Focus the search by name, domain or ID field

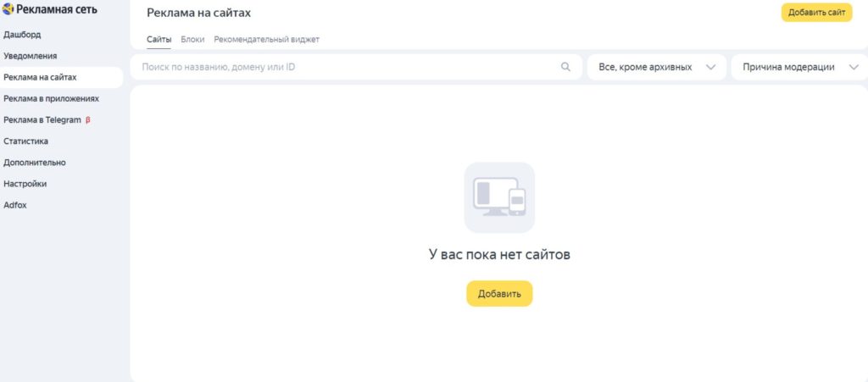pos(356,67)
